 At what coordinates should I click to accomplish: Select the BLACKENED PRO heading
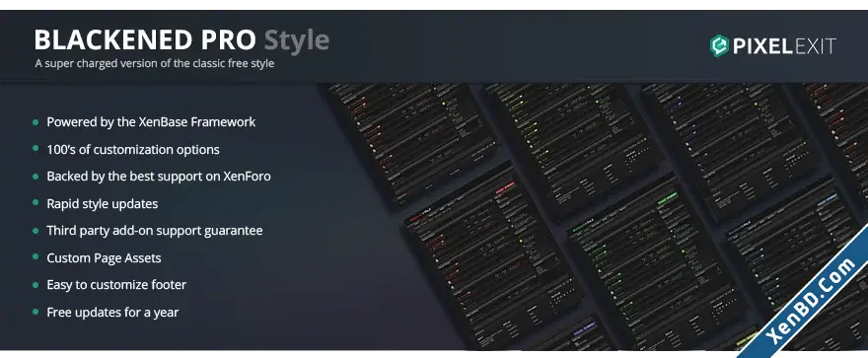[145, 39]
